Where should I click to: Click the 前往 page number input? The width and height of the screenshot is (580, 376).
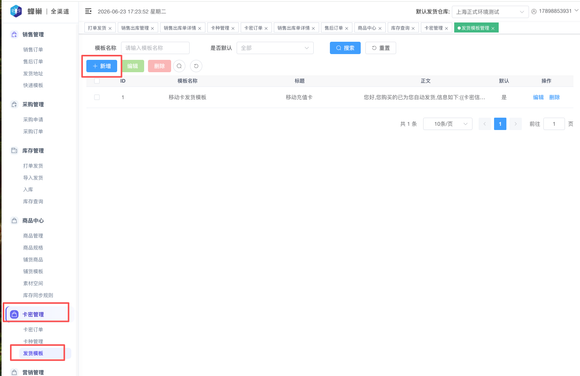point(554,124)
